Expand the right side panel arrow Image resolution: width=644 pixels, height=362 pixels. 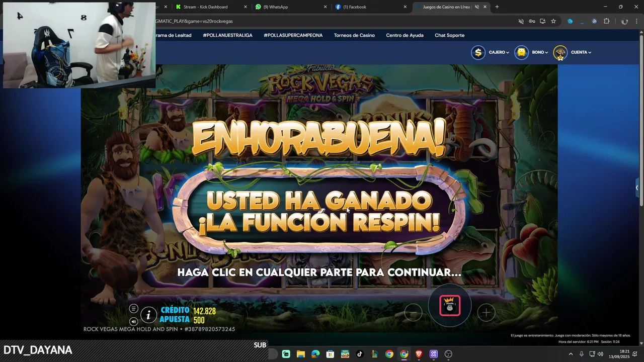636,188
